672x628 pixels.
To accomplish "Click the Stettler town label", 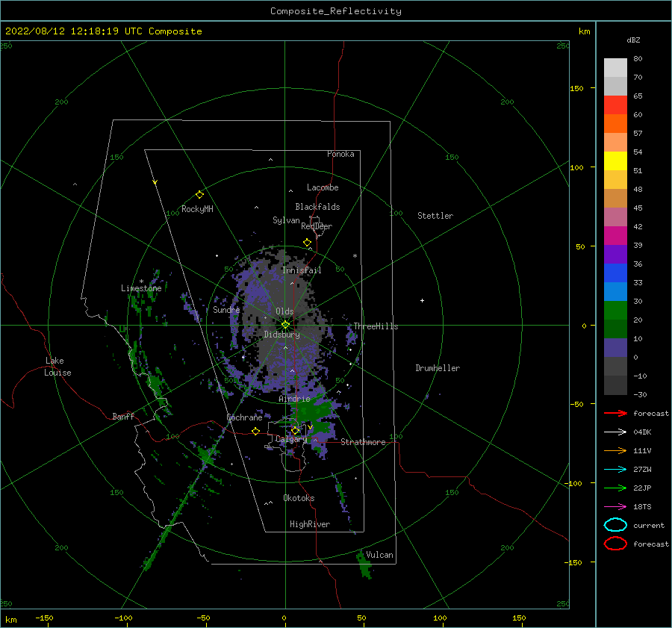I will click(x=435, y=216).
